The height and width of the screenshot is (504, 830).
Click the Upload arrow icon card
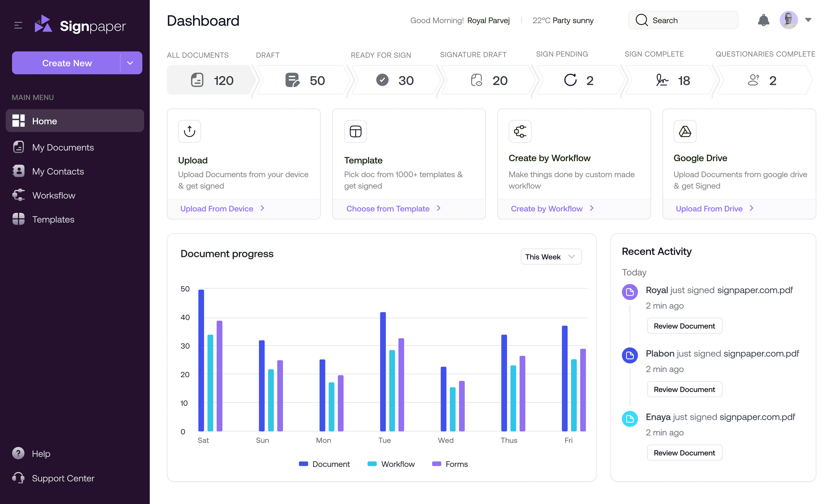[189, 131]
